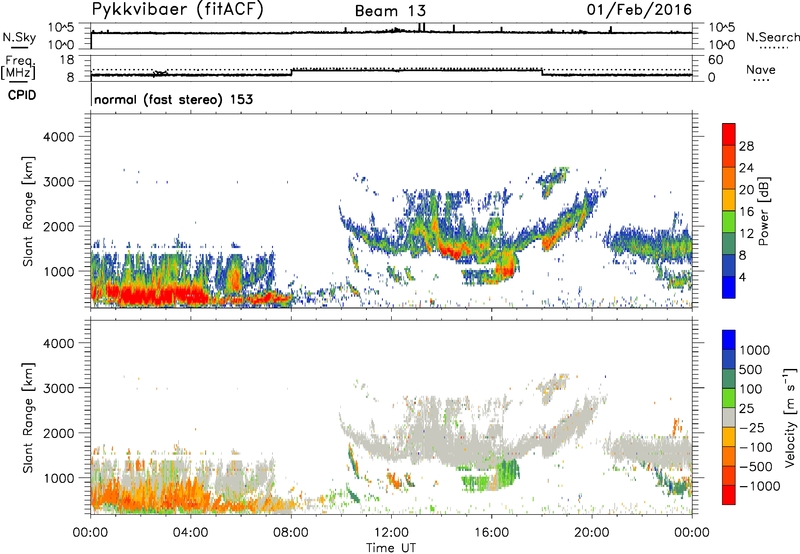Click the '18' tick of the frequency axis
Viewport: 800px width, 554px height.
coord(67,60)
